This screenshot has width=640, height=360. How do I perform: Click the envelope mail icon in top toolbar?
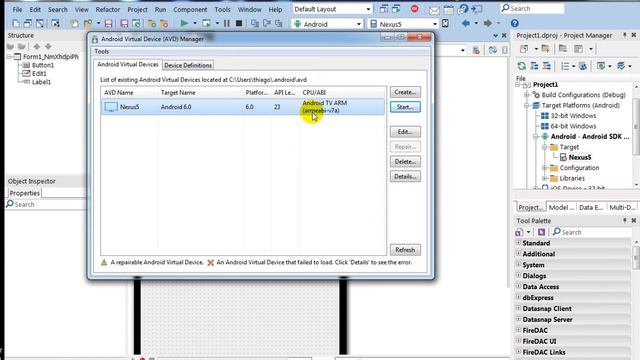point(434,10)
